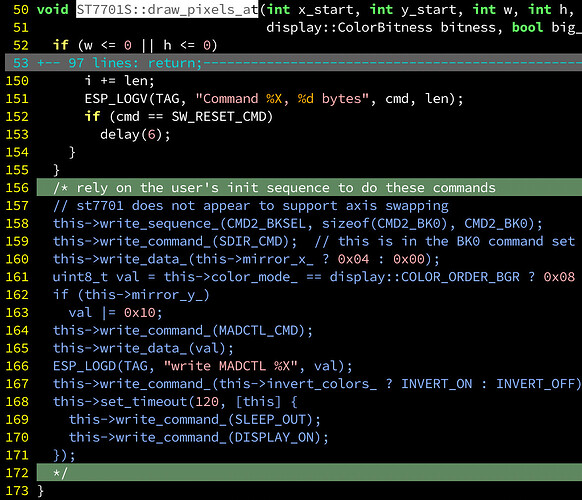This screenshot has width=582, height=500.
Task: Click 'display::COLOR_ORDER_BGR' on line 161
Action: coord(425,277)
